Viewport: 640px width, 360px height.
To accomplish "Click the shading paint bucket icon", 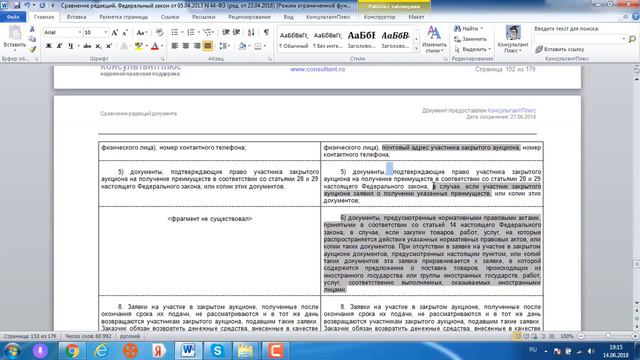I will (x=242, y=46).
